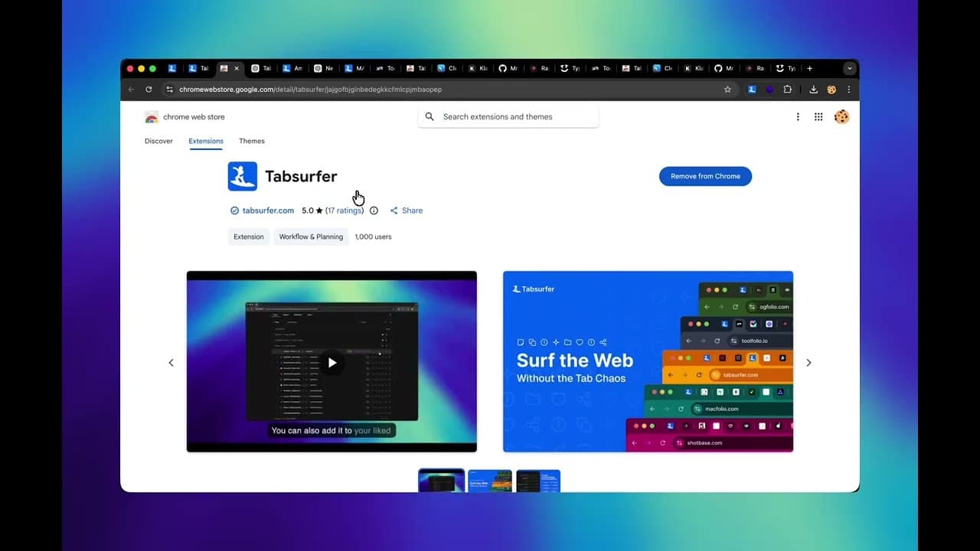This screenshot has height=551, width=980.
Task: Open a new tab with the plus button
Action: coord(809,68)
